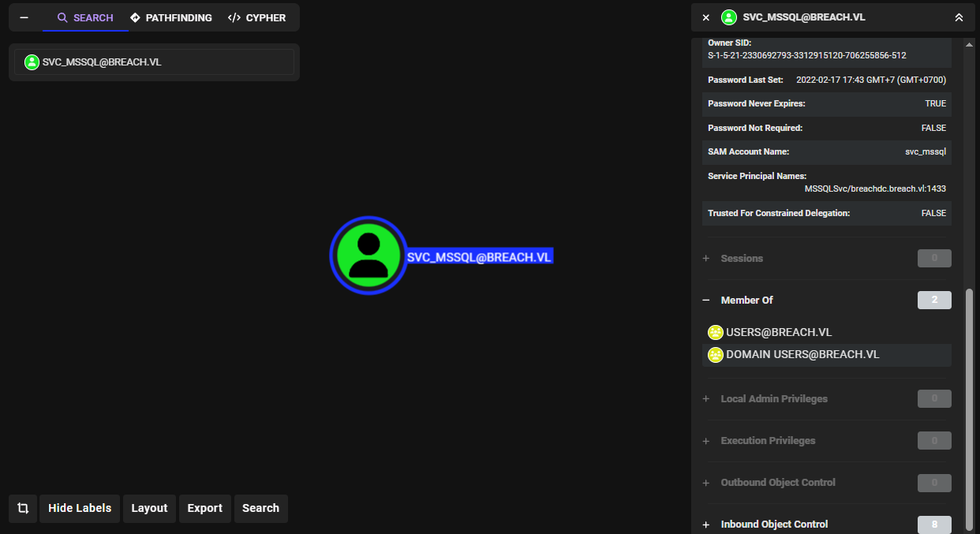Select the SVC_MSSQL user node in graph
This screenshot has height=534, width=980.
(368, 255)
